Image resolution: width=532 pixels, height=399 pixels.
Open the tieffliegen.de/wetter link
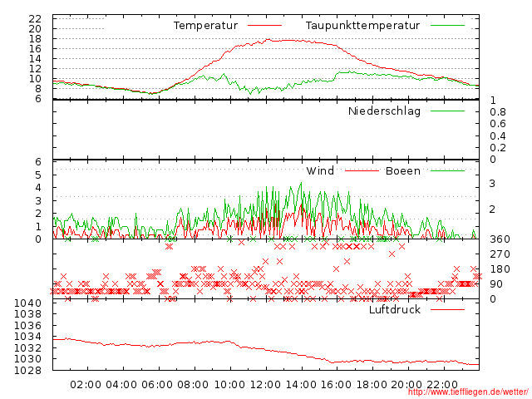click(x=468, y=392)
